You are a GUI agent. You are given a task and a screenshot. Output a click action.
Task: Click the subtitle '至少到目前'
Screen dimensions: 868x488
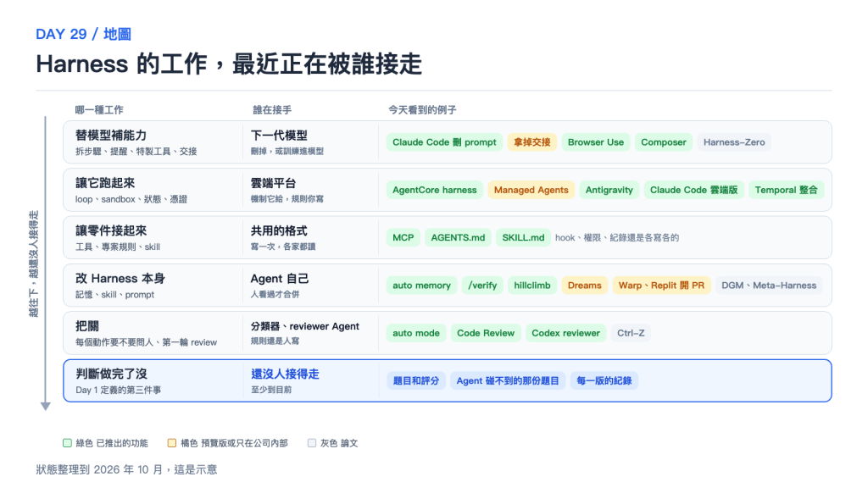[271, 390]
